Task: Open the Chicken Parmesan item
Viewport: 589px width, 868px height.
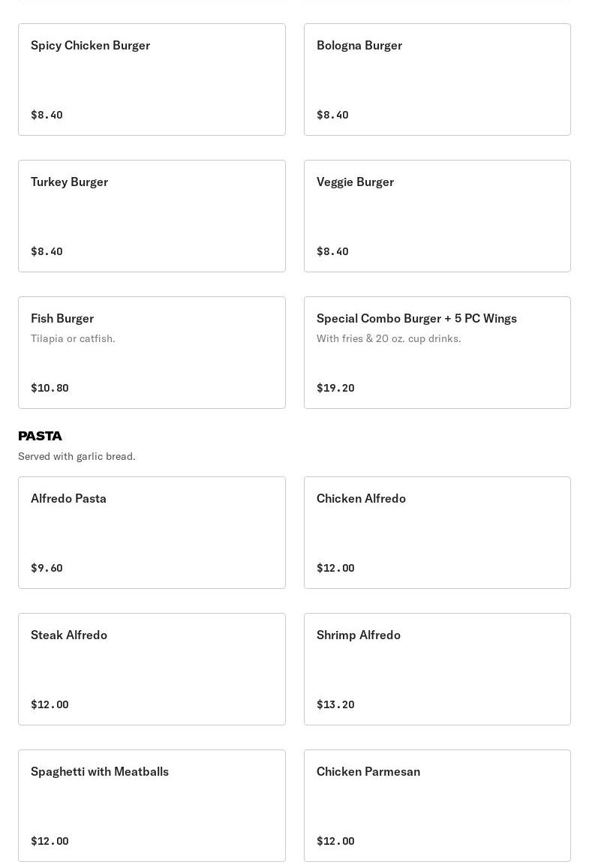Action: (437, 806)
